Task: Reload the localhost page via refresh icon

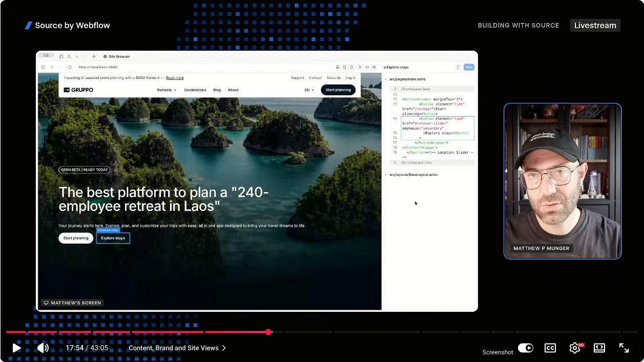Action: click(70, 67)
